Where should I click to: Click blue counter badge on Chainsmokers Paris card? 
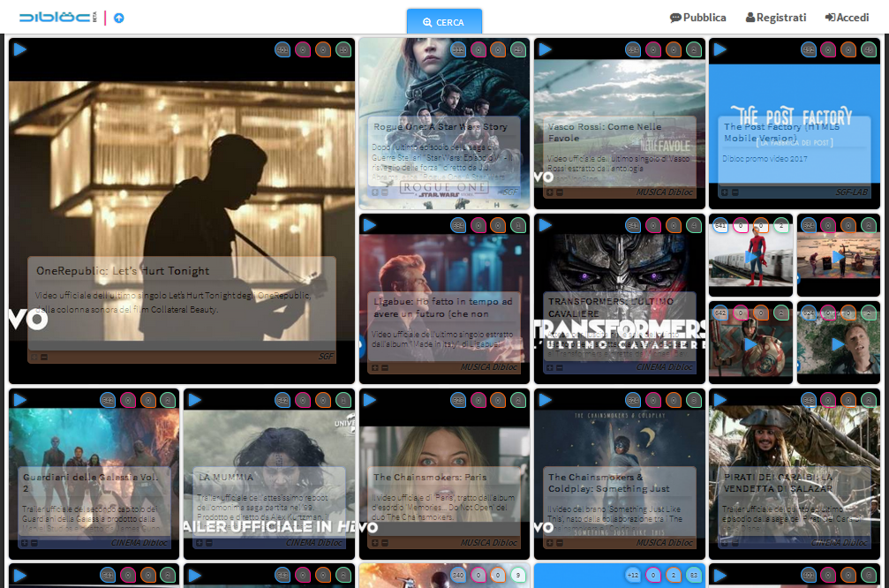(458, 400)
